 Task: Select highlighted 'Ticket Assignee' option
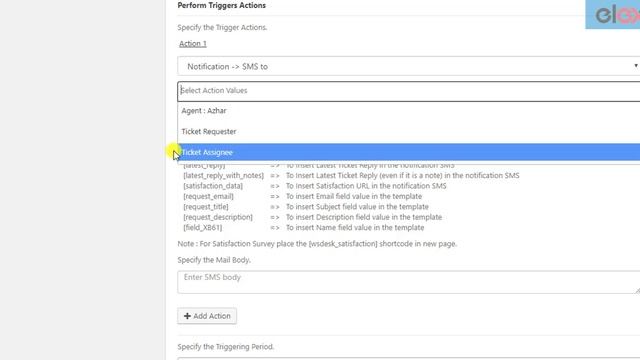(409, 152)
